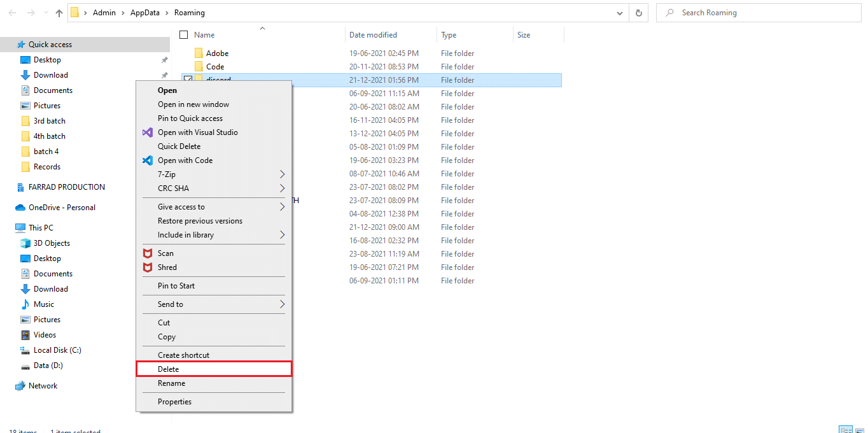
Task: Open the address bar history dropdown
Action: (x=620, y=13)
